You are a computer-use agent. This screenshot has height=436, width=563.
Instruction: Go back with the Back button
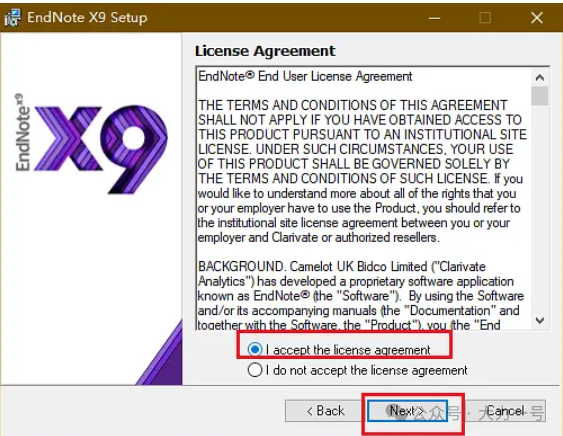(x=325, y=411)
